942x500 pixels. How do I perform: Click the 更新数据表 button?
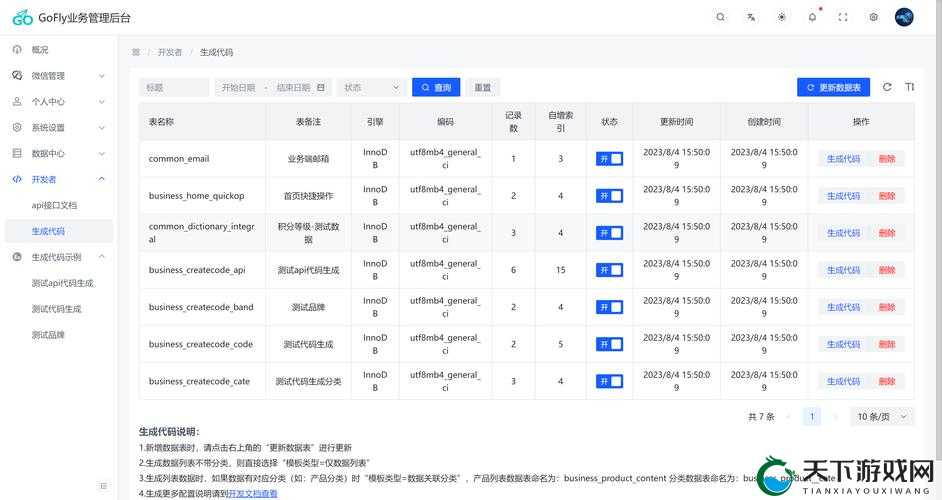(x=834, y=87)
